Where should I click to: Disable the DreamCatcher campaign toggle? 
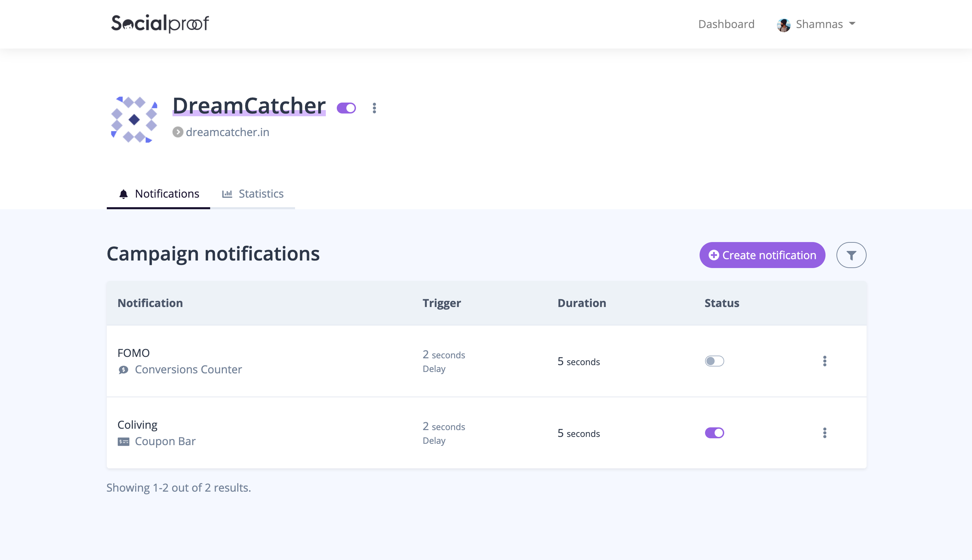click(346, 108)
